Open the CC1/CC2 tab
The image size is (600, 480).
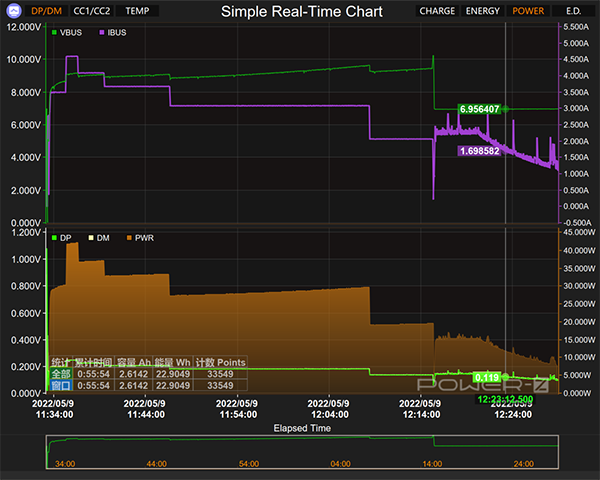pos(92,11)
